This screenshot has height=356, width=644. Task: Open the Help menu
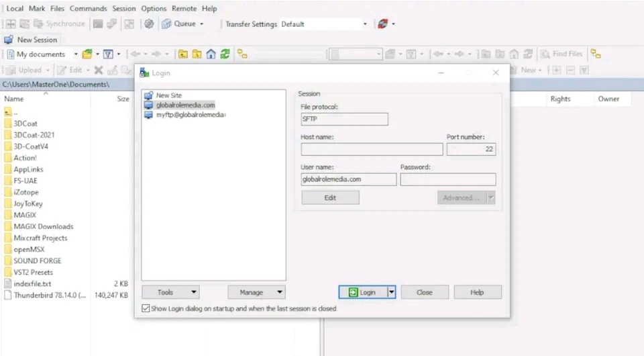pos(209,8)
